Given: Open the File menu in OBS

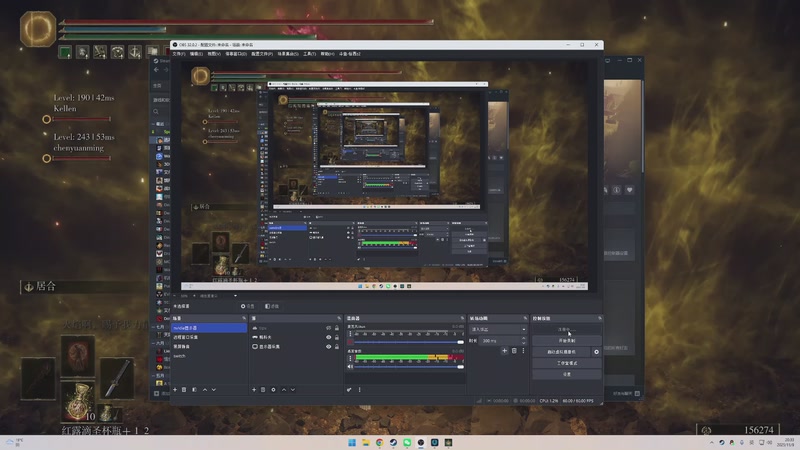Looking at the screenshot, I should [178, 53].
